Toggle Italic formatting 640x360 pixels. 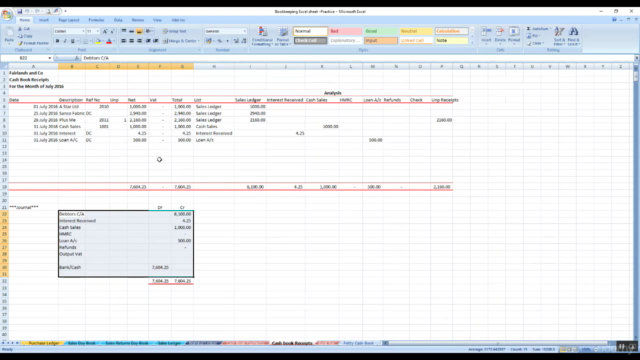tap(65, 41)
